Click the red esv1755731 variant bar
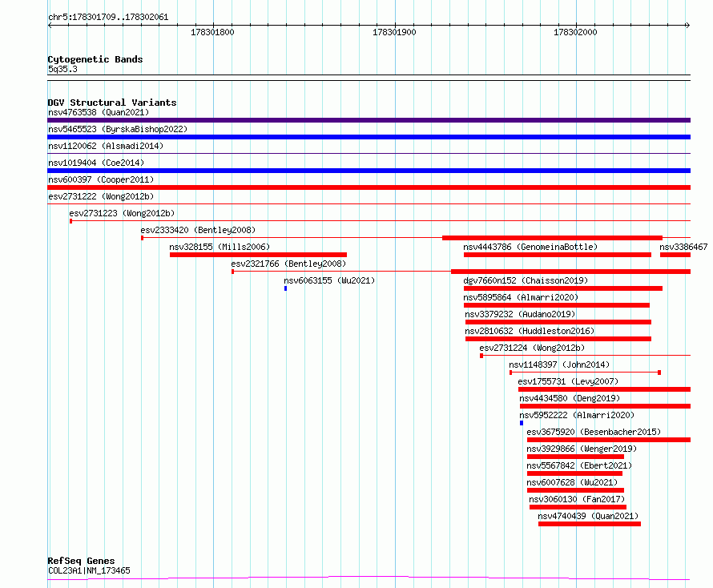713x588 pixels. pyautogui.click(x=604, y=389)
